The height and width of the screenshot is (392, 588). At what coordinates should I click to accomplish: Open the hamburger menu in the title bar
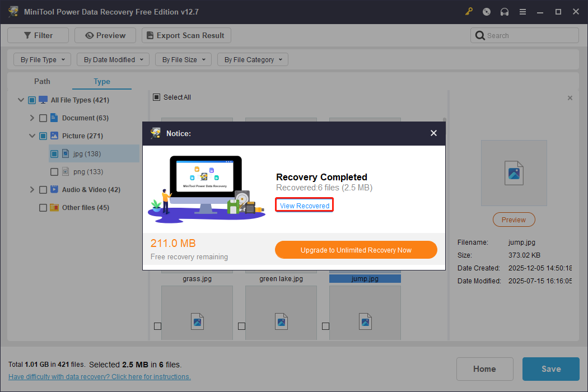522,11
